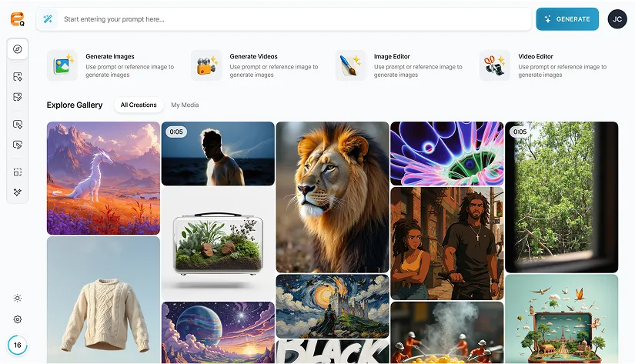Click the upscale frame icon in sidebar
Viewport: 635px width, 364px height.
click(x=17, y=172)
